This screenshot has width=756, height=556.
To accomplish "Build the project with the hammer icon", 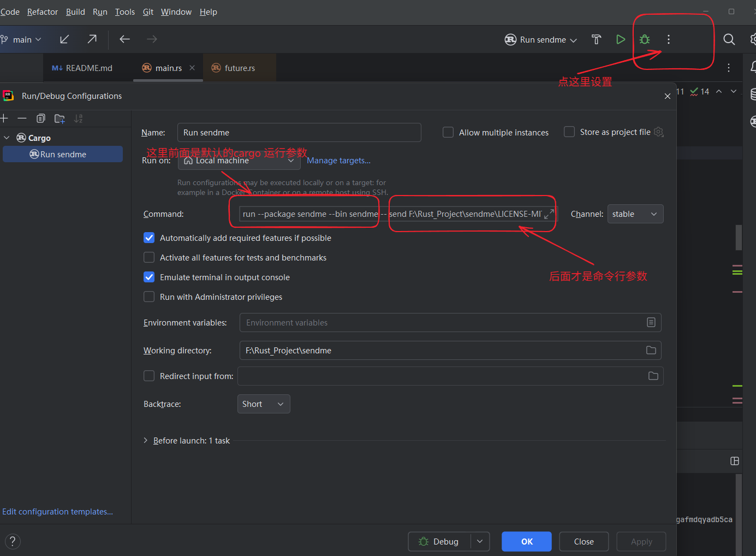I will pos(596,39).
